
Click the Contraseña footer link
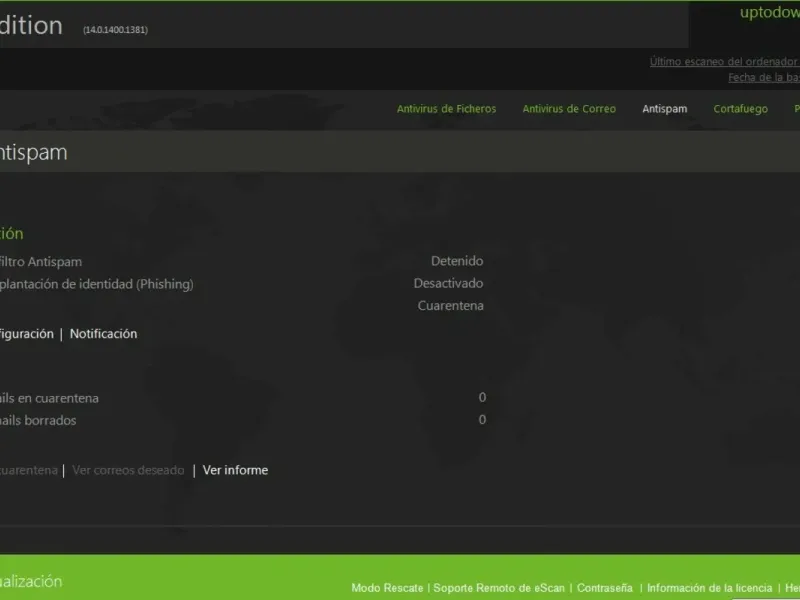coord(605,588)
